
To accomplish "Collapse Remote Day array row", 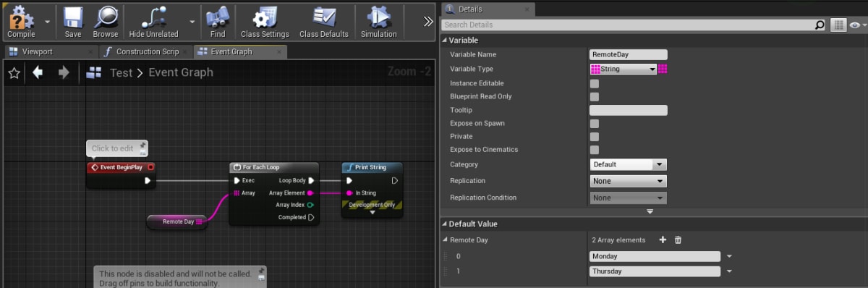I will (444, 240).
